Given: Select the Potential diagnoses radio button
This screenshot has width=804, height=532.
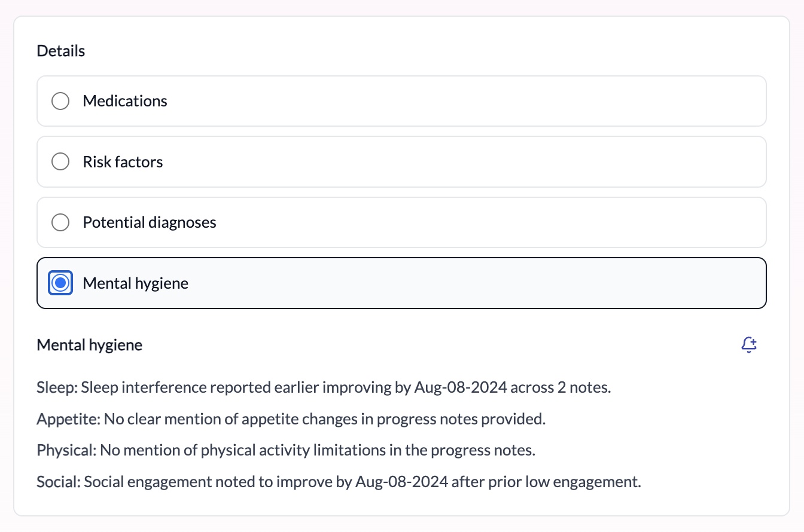Looking at the screenshot, I should click(x=60, y=223).
